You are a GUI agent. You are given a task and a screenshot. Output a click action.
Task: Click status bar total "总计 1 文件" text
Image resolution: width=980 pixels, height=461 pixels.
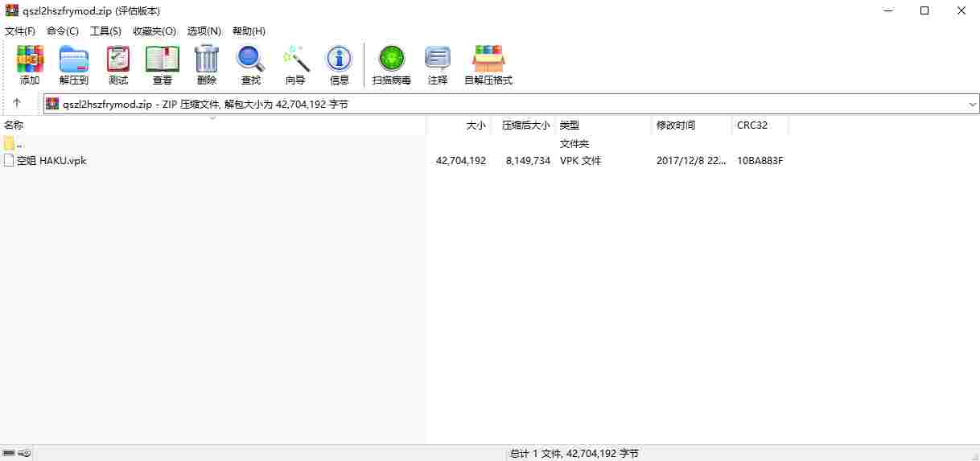pos(574,454)
